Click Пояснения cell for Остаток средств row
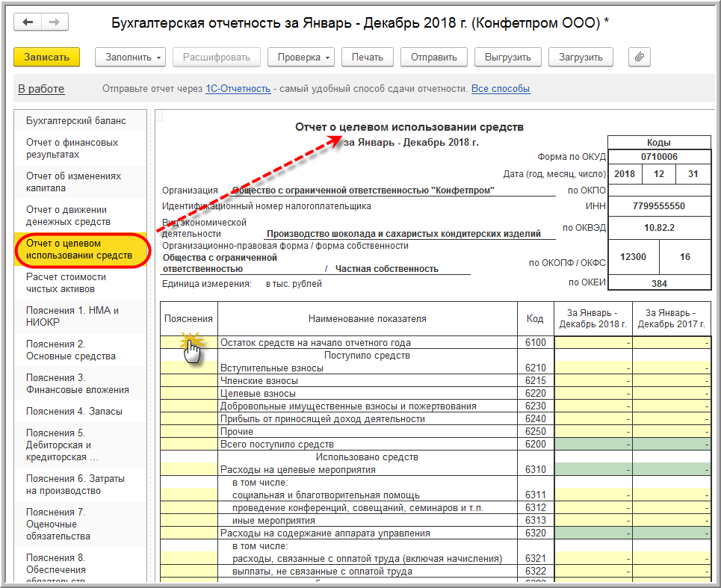The height and width of the screenshot is (588, 721). tap(189, 342)
